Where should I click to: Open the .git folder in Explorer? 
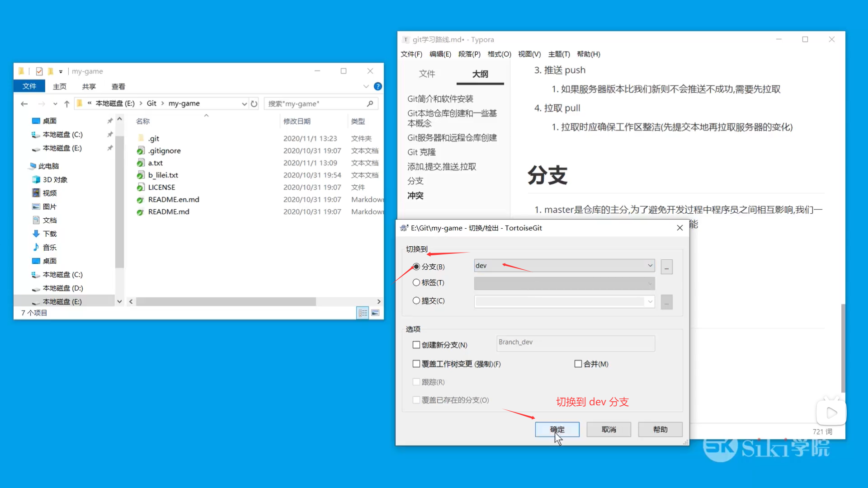coord(153,138)
